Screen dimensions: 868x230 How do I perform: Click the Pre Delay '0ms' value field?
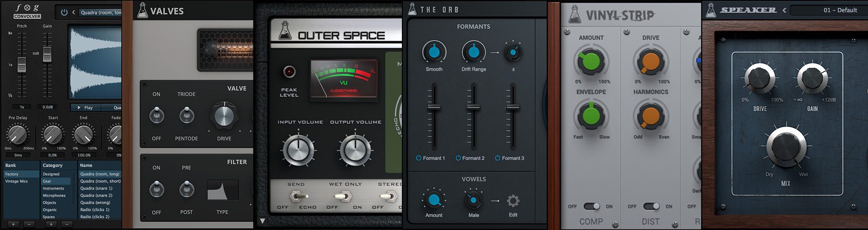[18, 155]
